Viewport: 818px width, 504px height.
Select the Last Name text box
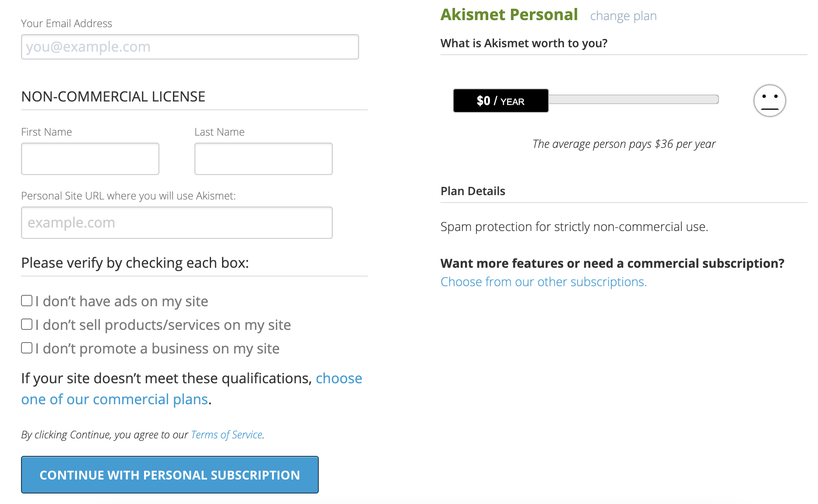coord(263,159)
